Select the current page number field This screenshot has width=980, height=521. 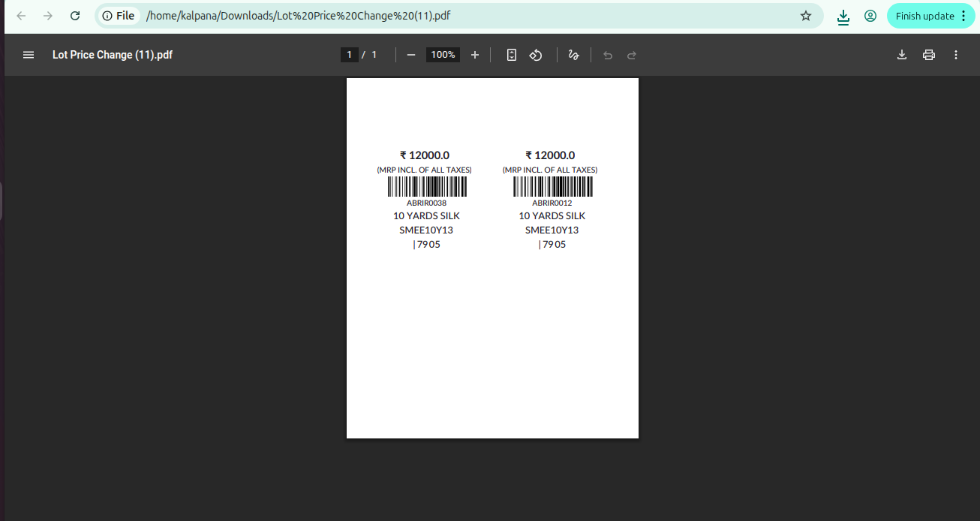point(349,55)
